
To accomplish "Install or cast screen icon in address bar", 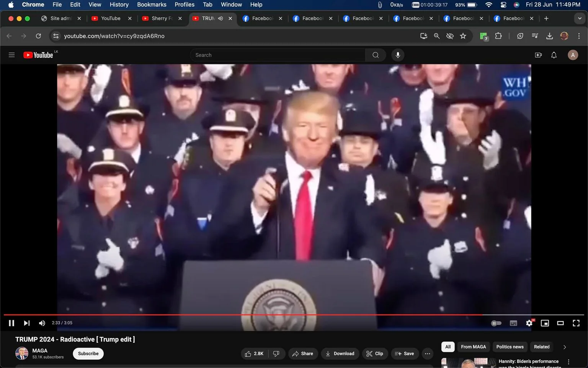I will (423, 36).
